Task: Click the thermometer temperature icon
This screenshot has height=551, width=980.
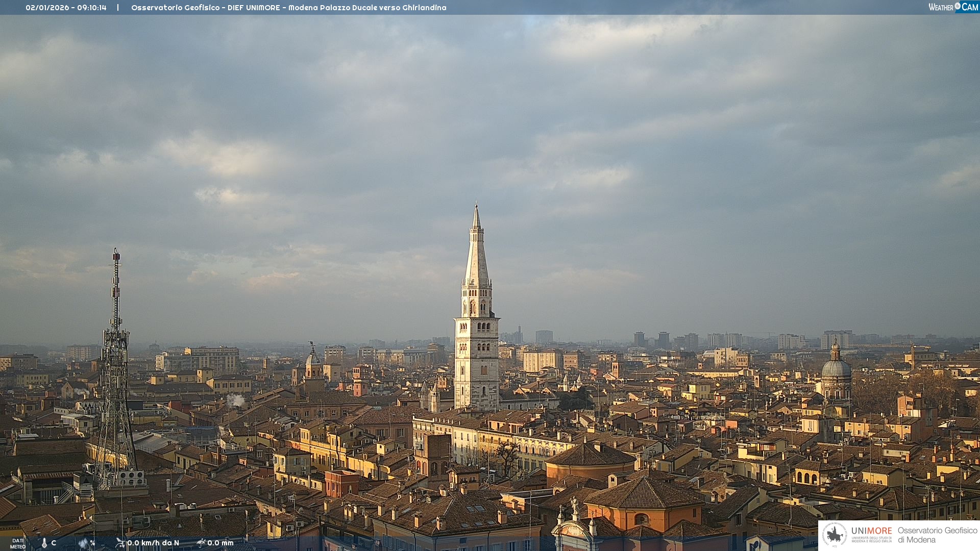Action: click(44, 543)
